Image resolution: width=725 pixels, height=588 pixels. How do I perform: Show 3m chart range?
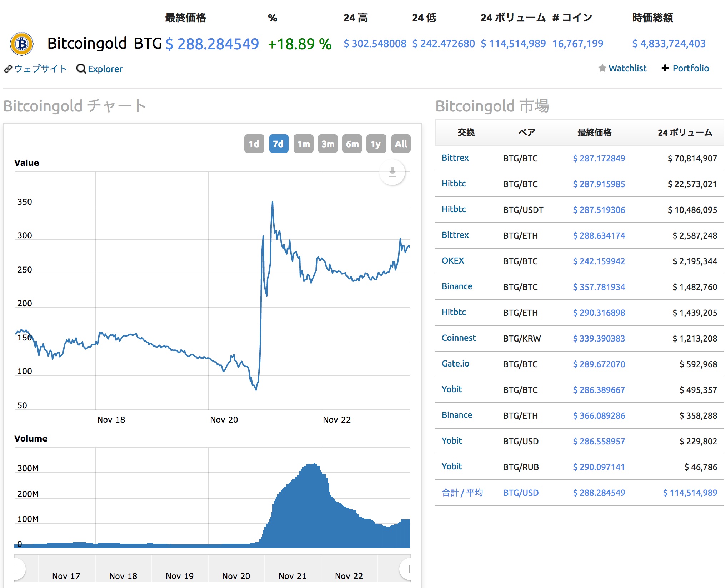(x=327, y=144)
